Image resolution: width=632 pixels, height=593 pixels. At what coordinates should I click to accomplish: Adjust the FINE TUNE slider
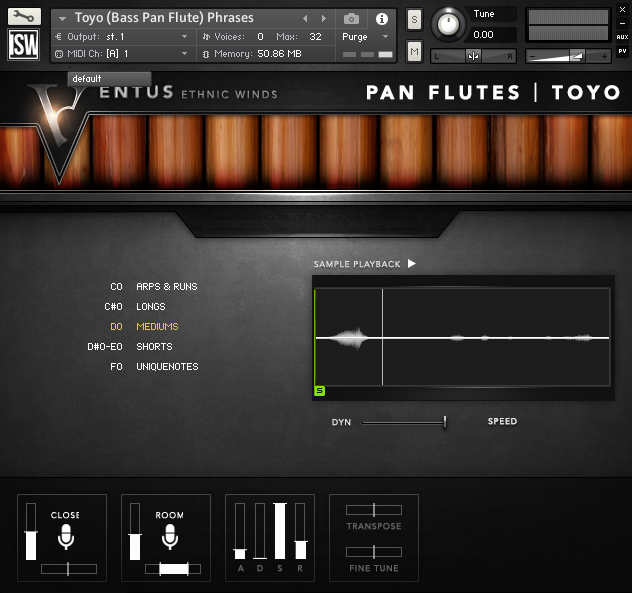(x=374, y=552)
